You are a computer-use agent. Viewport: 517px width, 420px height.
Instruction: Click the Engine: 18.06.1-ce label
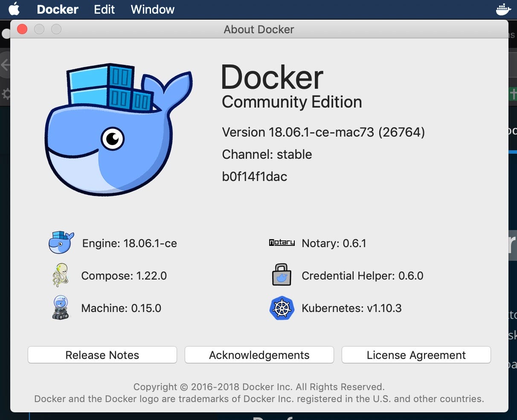(x=130, y=243)
